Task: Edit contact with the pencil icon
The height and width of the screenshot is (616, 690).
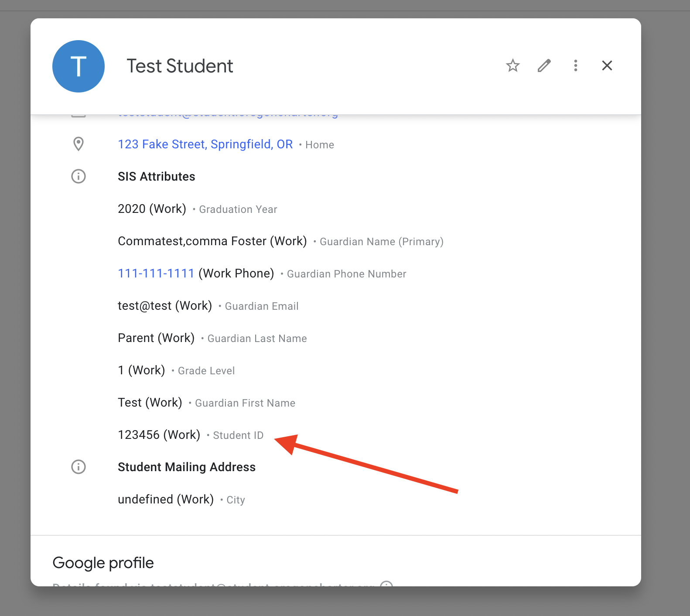Action: pyautogui.click(x=544, y=66)
